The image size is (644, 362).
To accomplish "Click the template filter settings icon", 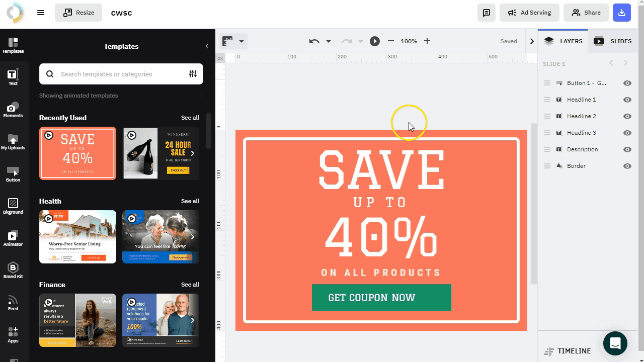I will click(193, 74).
